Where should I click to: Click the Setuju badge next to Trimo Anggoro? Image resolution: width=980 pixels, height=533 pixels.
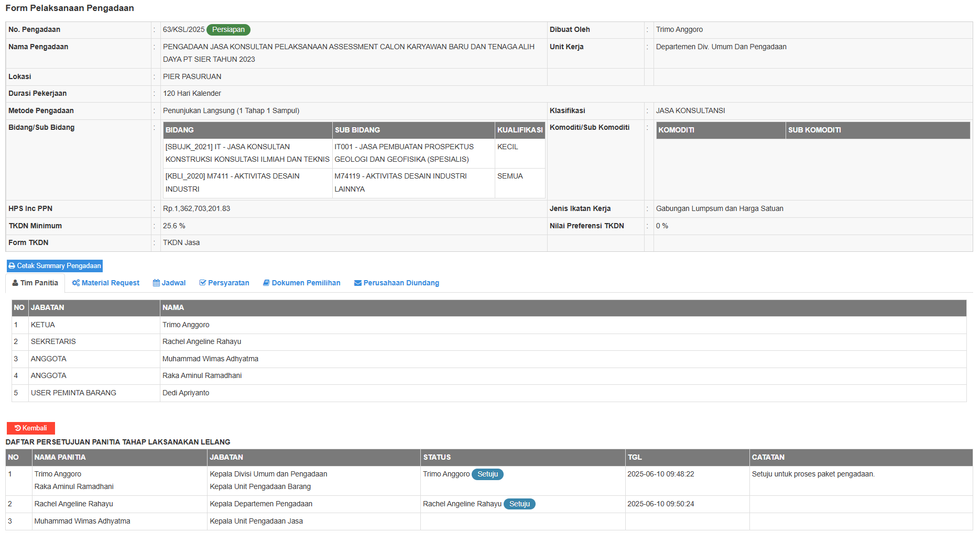pos(487,474)
